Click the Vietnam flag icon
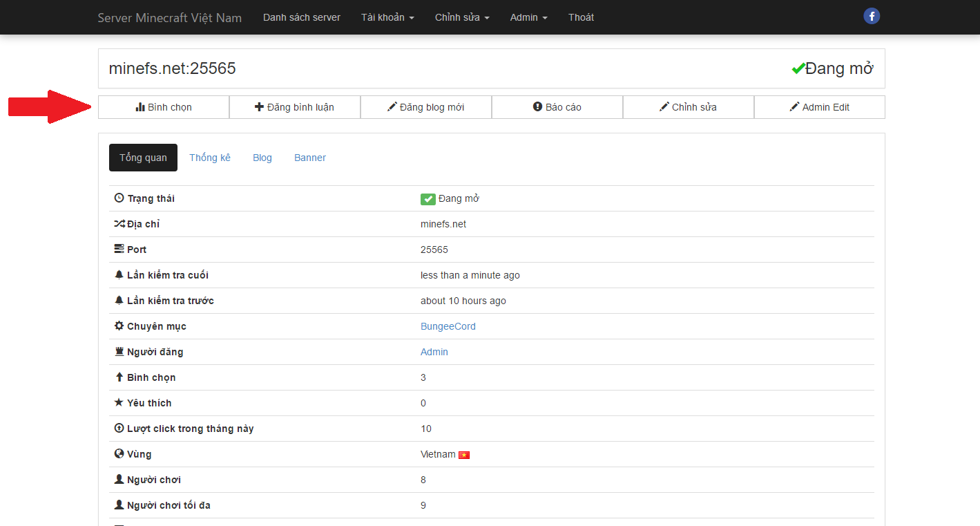This screenshot has width=980, height=526. [x=464, y=455]
